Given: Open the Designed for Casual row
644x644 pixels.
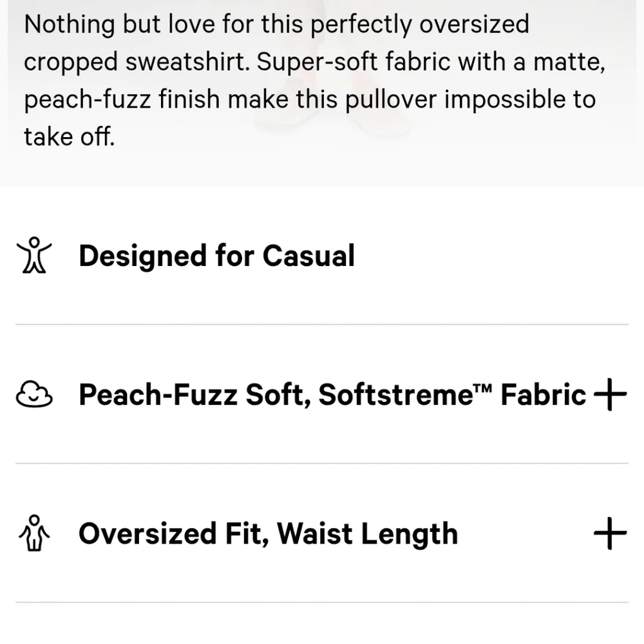Looking at the screenshot, I should click(216, 256).
